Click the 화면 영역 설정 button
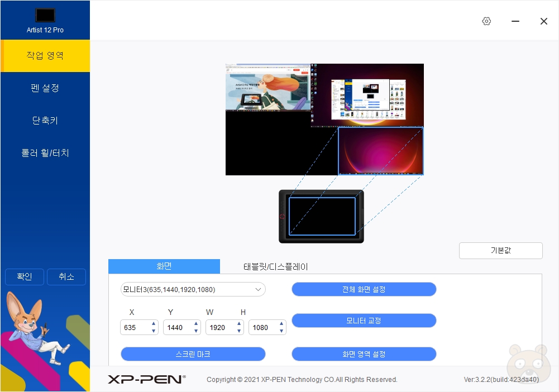Image resolution: width=559 pixels, height=392 pixels. pos(364,354)
